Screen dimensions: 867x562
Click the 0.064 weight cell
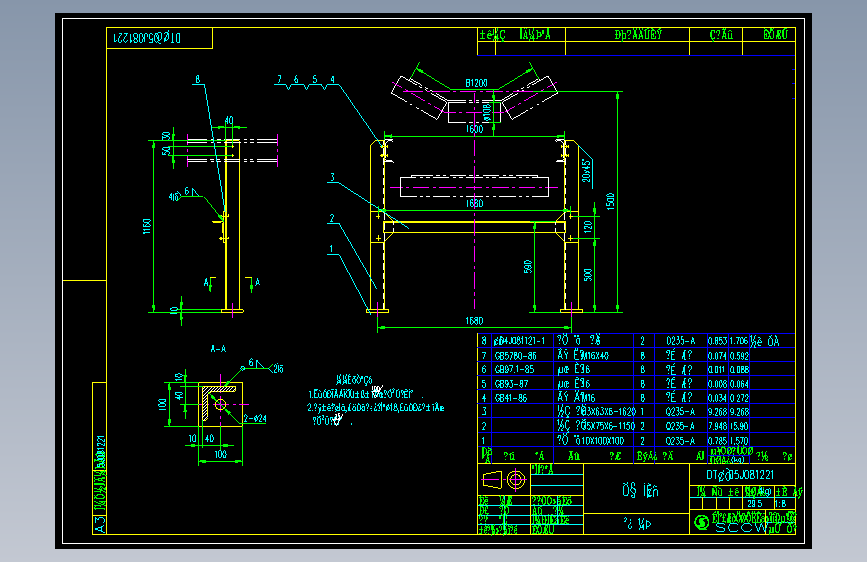739,384
